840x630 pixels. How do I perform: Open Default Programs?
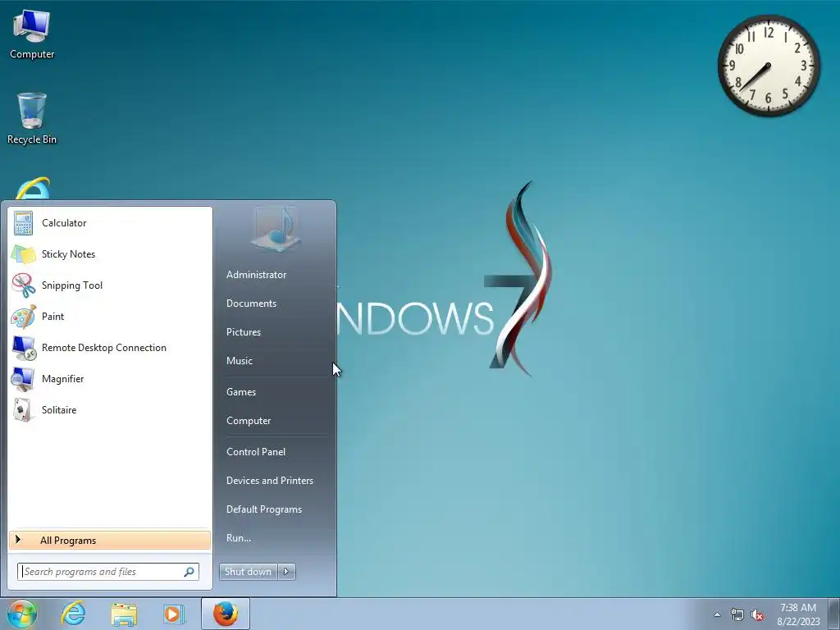pyautogui.click(x=263, y=509)
